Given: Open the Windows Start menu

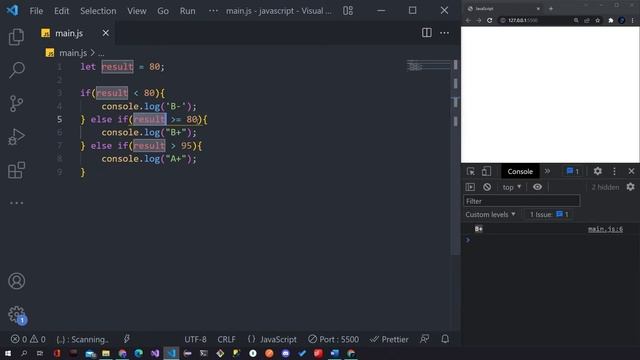Looking at the screenshot, I should click(8, 353).
